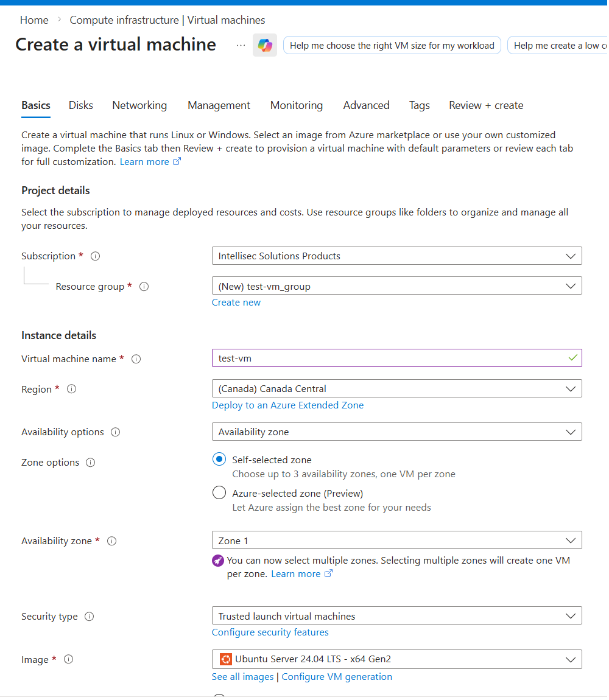This screenshot has height=700, width=609.
Task: Switch to the Networking tab
Action: coord(139,105)
